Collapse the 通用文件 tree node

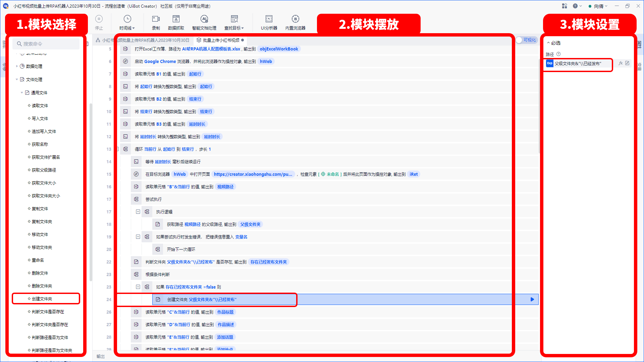coord(22,93)
